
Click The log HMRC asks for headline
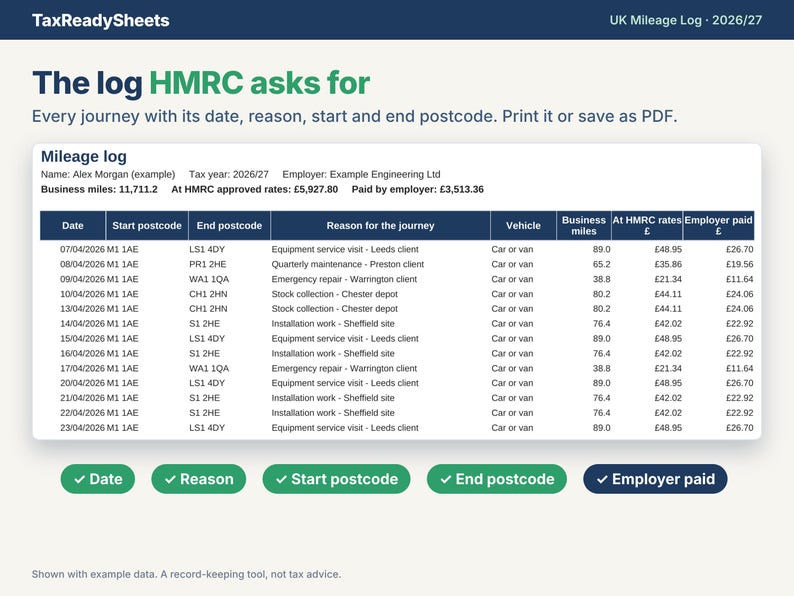click(x=201, y=83)
